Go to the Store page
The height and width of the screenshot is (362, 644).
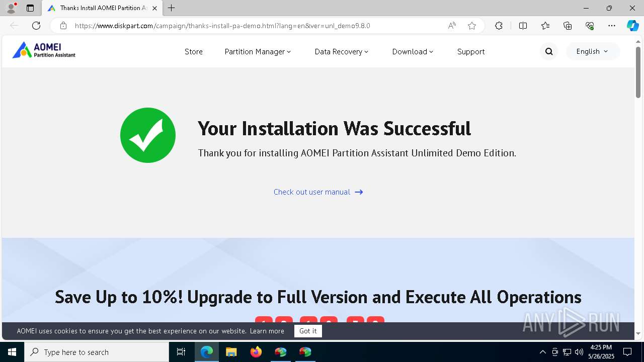(x=194, y=51)
